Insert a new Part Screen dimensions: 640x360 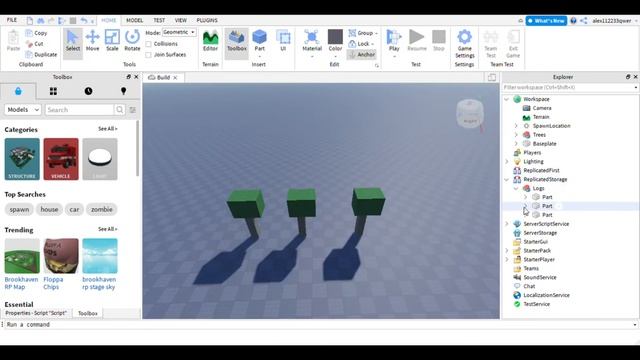[259, 41]
